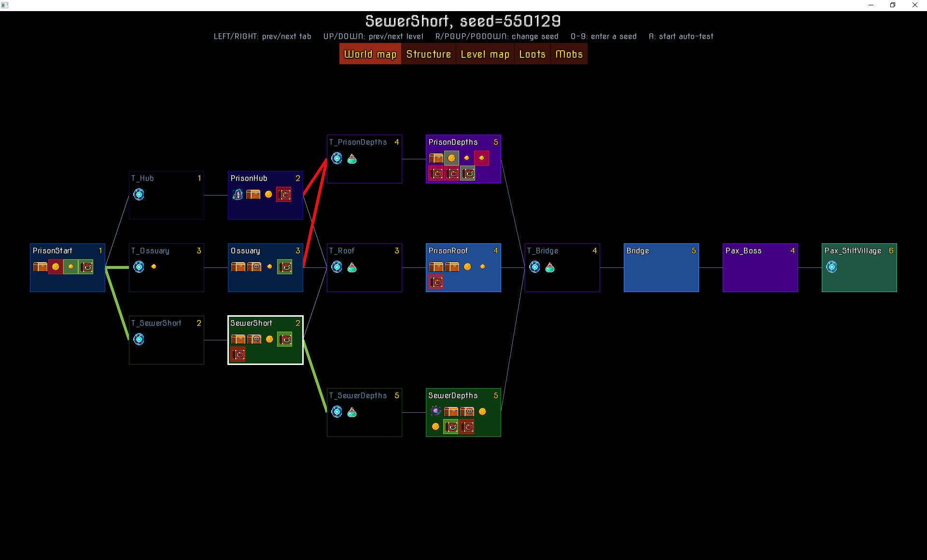Toggle the dot indicator in Ossuary node
The height and width of the screenshot is (560, 927).
click(270, 267)
